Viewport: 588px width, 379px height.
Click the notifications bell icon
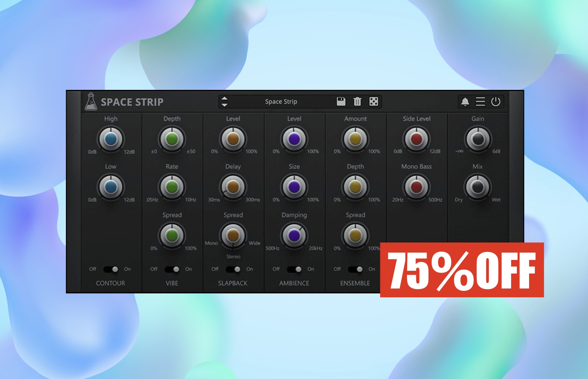coord(465,101)
